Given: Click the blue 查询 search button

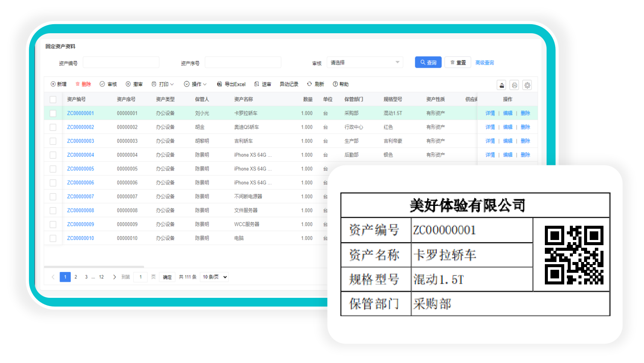Looking at the screenshot, I should pos(428,63).
